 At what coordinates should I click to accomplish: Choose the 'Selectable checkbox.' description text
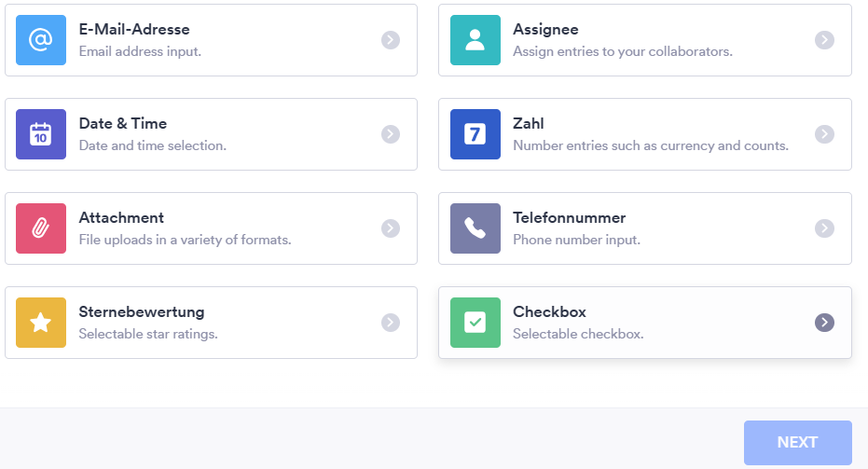pyautogui.click(x=578, y=334)
